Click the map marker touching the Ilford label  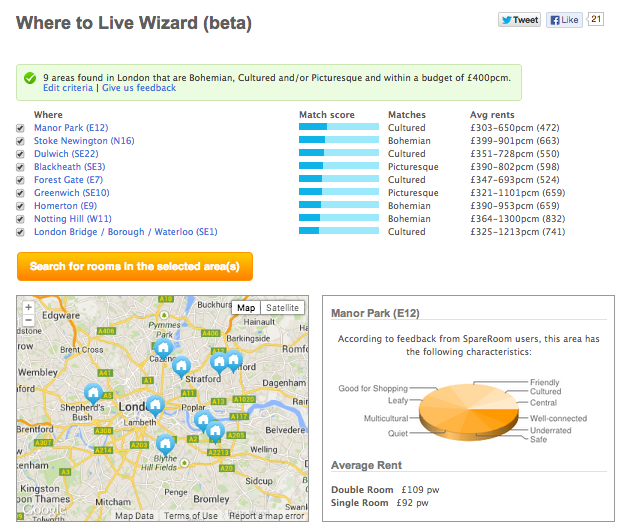pyautogui.click(x=234, y=361)
